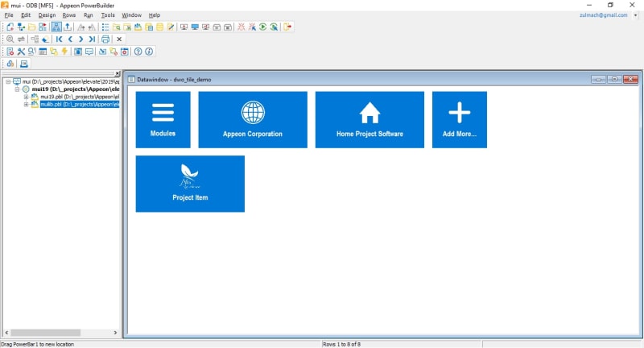The image size is (644, 348).
Task: Click the tree panel scroll left arrow
Action: click(6, 333)
